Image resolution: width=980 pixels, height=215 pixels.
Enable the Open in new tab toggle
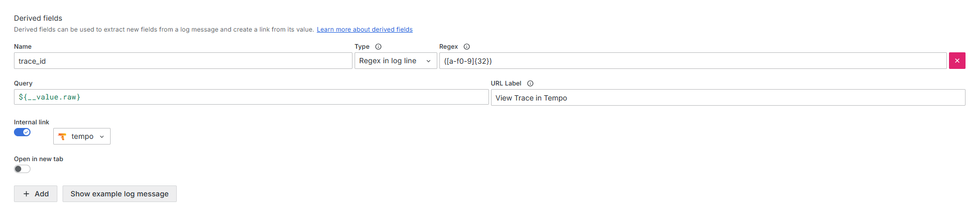[x=22, y=169]
